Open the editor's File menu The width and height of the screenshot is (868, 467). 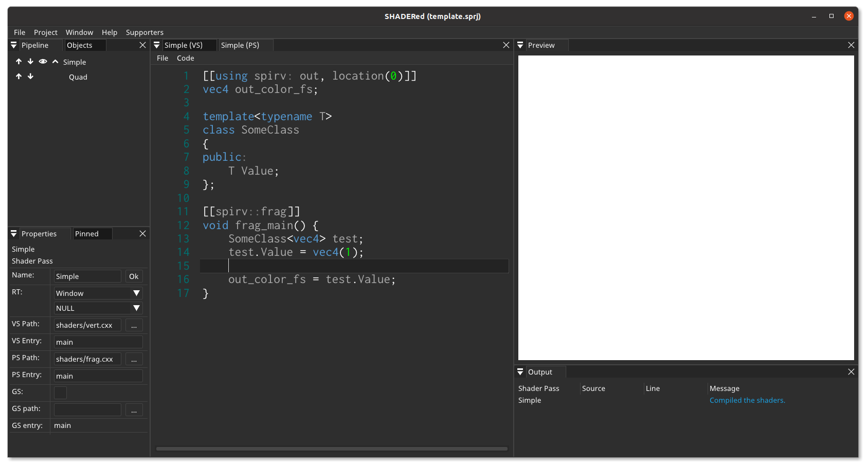click(x=162, y=58)
